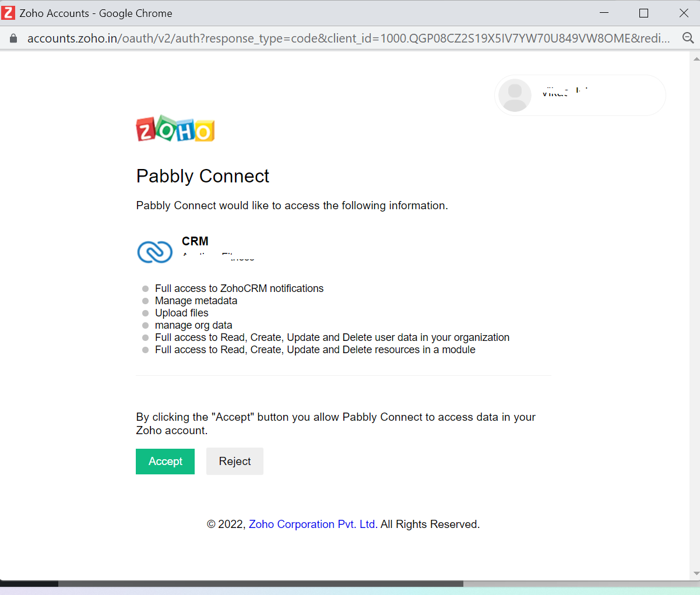This screenshot has width=700, height=595.
Task: Click the Pabbly Connect heading
Action: tap(203, 176)
